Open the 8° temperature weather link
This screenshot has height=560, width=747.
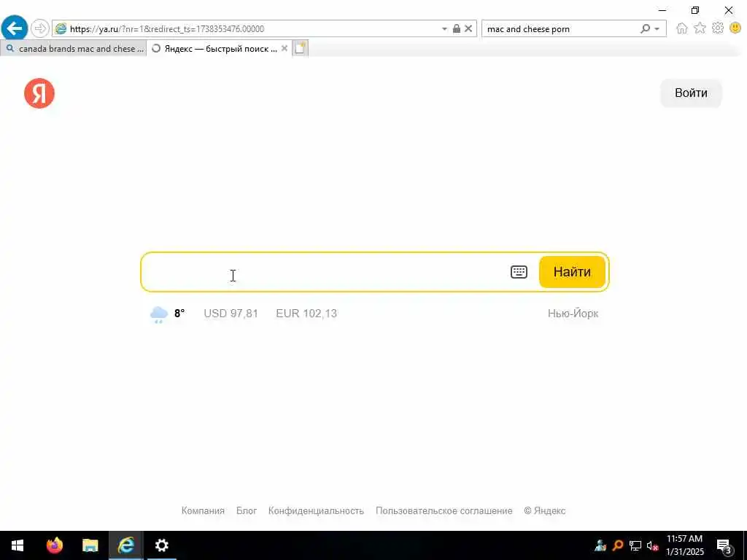coord(179,314)
